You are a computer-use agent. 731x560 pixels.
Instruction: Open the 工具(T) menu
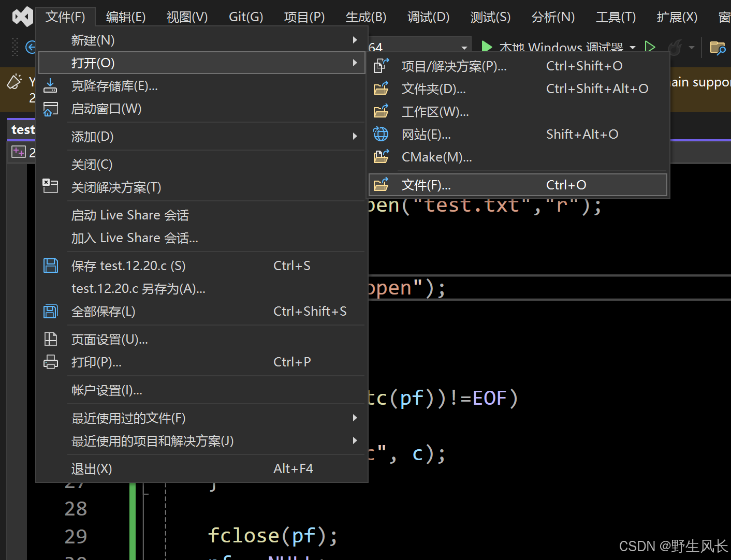pos(616,17)
